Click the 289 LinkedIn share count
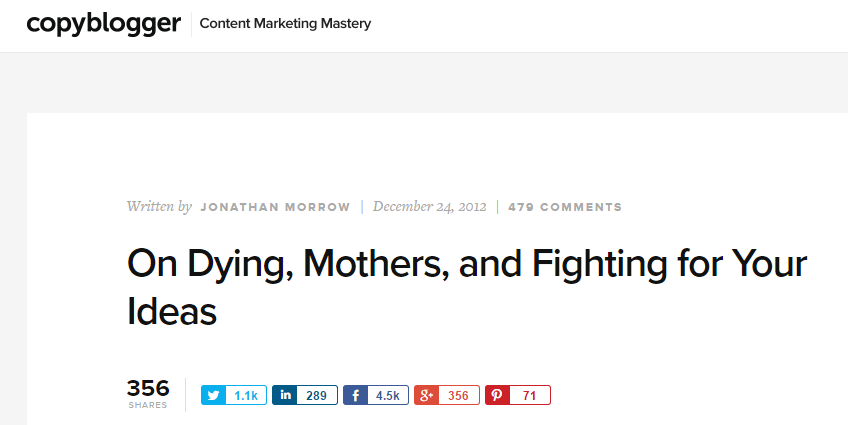 click(317, 395)
